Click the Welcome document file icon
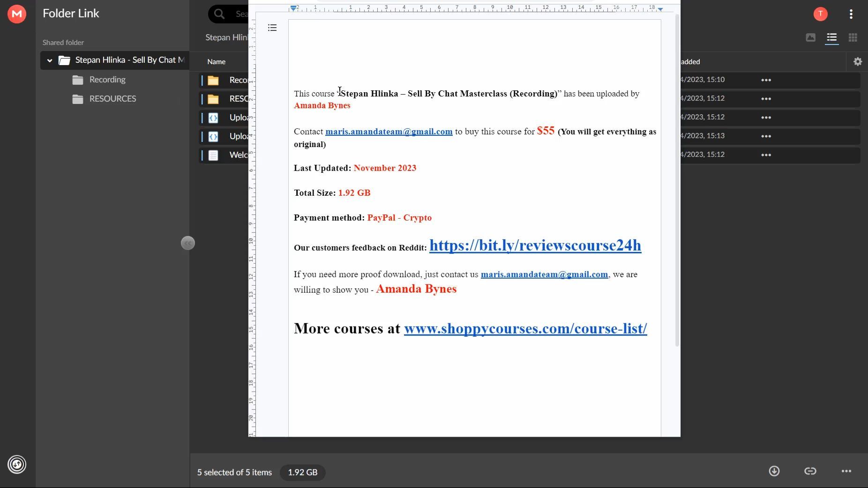 click(x=213, y=155)
